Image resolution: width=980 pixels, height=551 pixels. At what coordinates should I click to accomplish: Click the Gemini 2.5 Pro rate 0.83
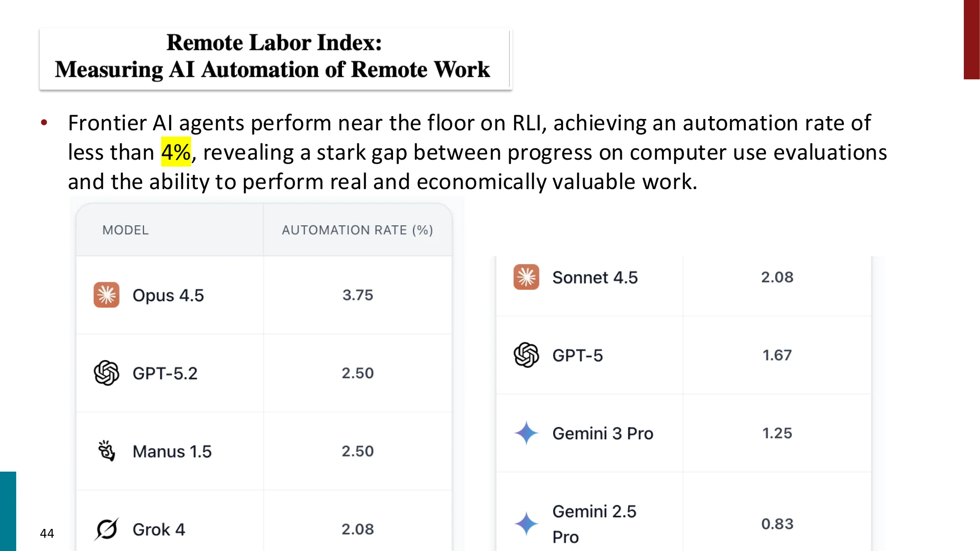777,524
